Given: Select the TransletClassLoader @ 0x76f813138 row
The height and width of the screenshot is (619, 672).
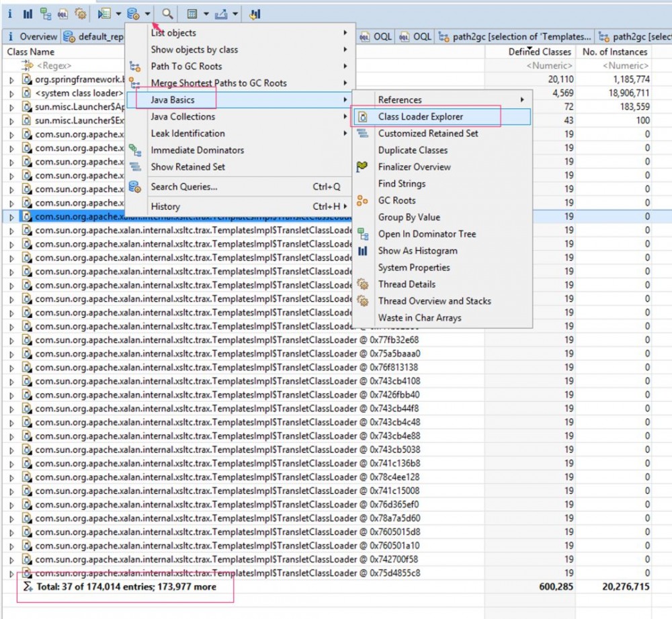Looking at the screenshot, I should pos(226,368).
